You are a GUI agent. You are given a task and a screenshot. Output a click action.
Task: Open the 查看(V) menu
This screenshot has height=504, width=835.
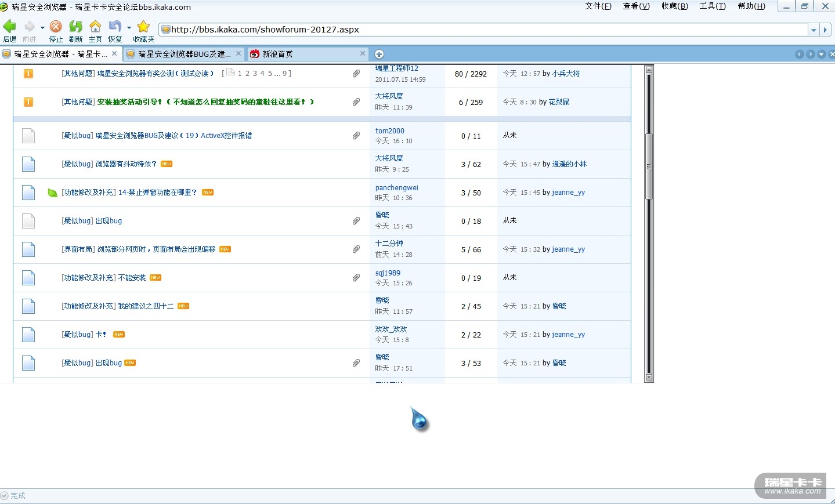point(637,6)
